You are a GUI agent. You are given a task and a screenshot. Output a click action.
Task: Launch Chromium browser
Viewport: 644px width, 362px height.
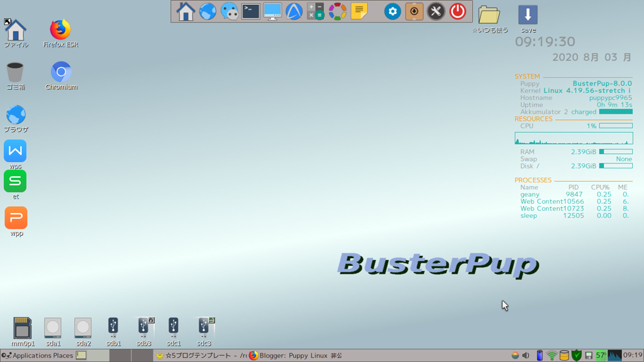(x=60, y=69)
